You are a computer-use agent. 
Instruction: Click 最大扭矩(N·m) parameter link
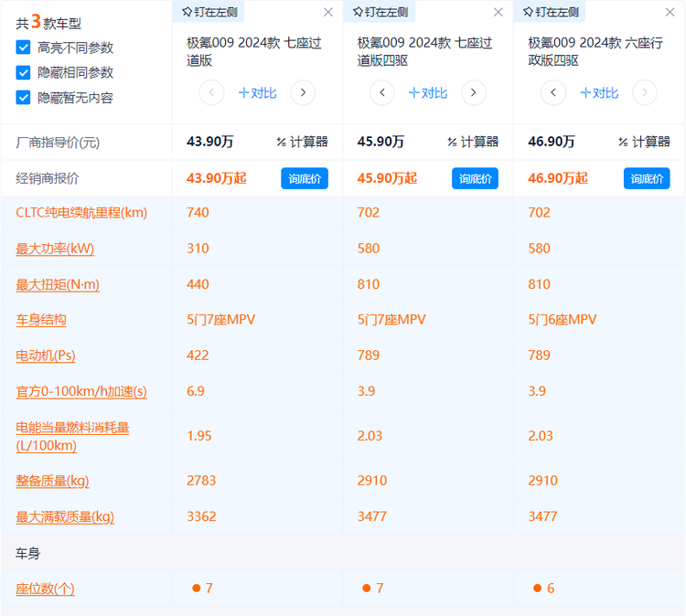click(58, 284)
